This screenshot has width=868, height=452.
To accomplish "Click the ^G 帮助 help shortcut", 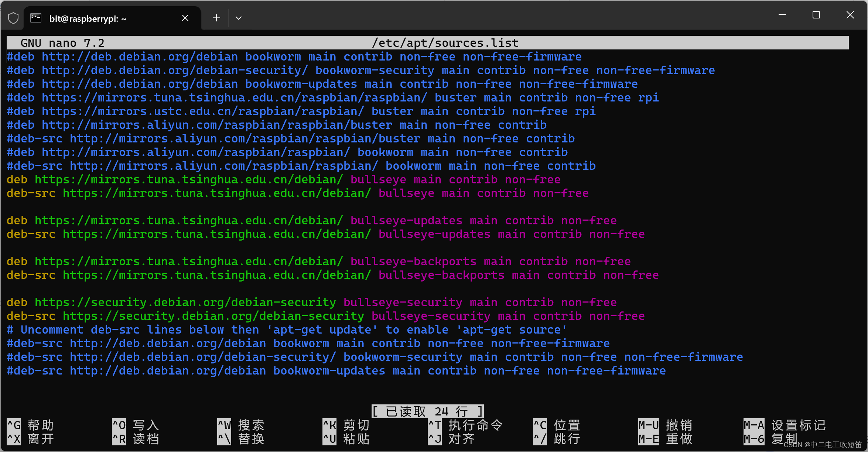I will coord(30,425).
